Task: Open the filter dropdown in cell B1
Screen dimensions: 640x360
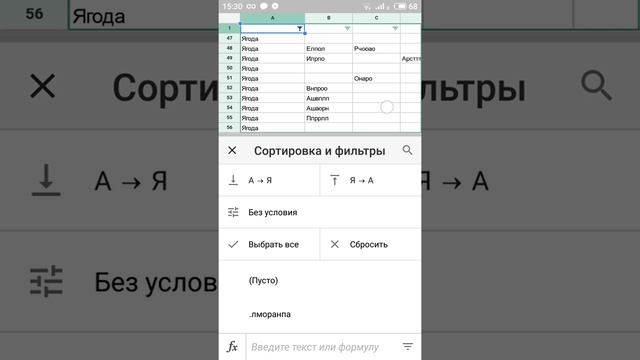Action: (347, 29)
